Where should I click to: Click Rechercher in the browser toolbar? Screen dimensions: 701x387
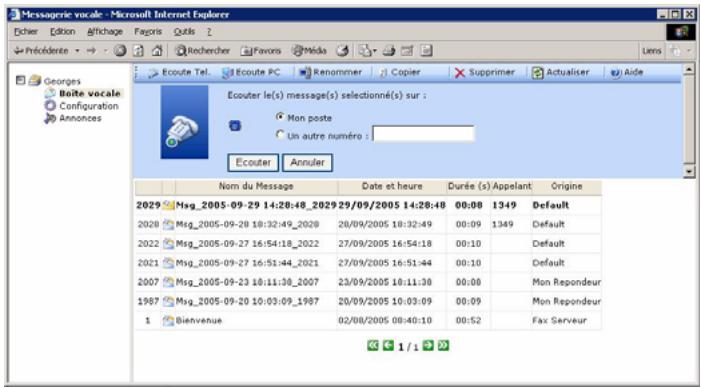coord(203,51)
